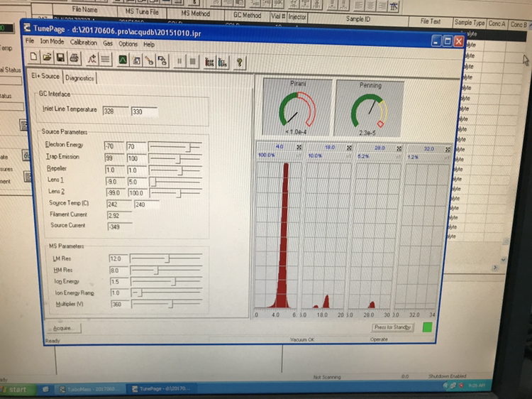Click the mass 4.0 peak display
Viewport: 532px width, 399px height.
278,234
